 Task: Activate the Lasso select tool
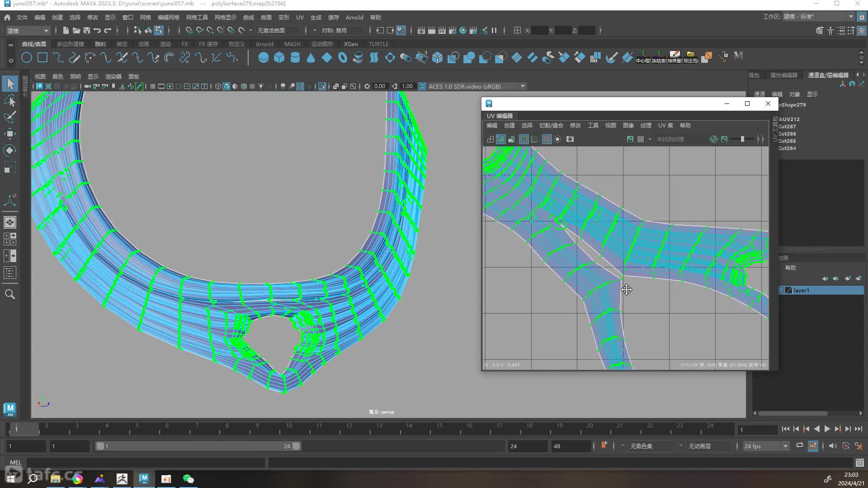coord(10,100)
